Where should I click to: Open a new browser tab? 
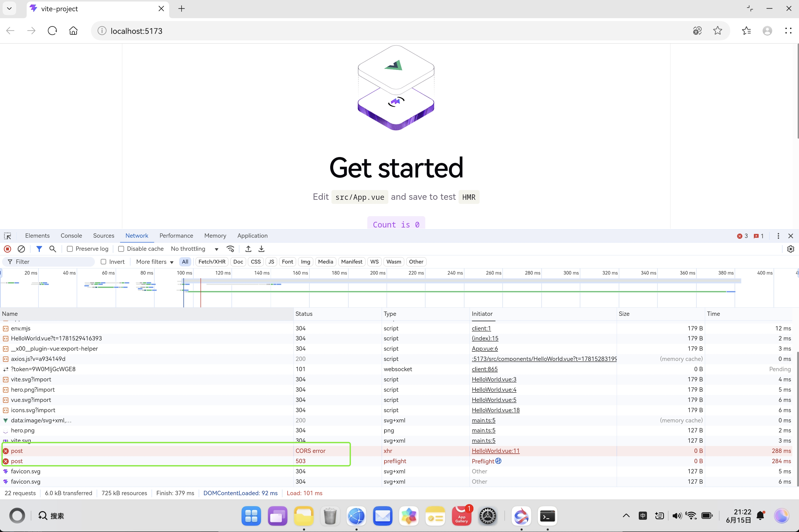(182, 9)
